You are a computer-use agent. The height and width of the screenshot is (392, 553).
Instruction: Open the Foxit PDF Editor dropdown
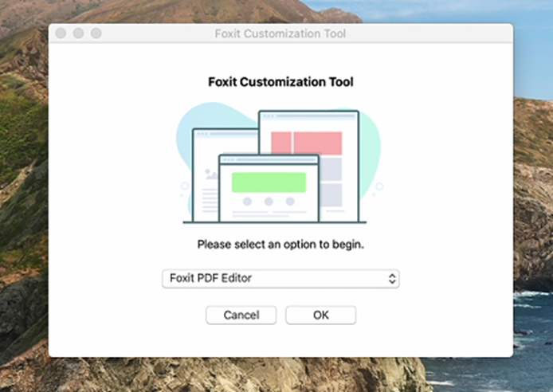[x=280, y=278]
